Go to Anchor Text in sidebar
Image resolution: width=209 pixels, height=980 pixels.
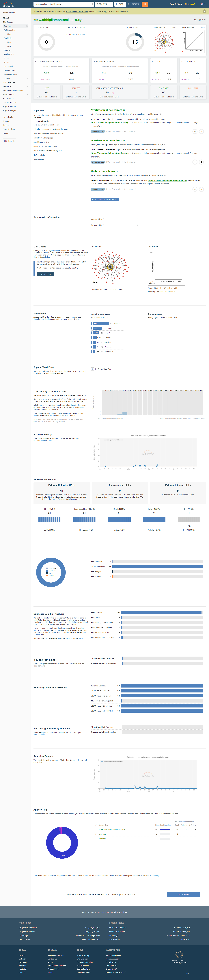[x=9, y=54]
